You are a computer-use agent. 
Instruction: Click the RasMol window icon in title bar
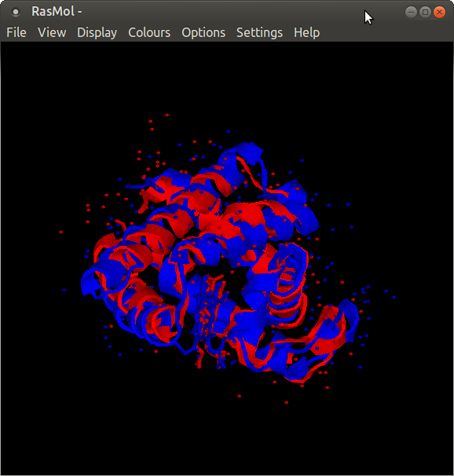(x=15, y=12)
